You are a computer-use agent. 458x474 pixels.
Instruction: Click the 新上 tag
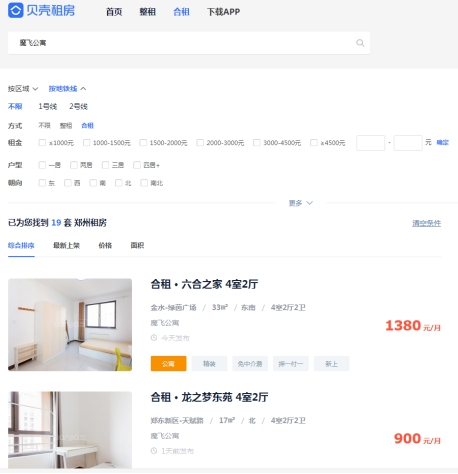pos(331,364)
